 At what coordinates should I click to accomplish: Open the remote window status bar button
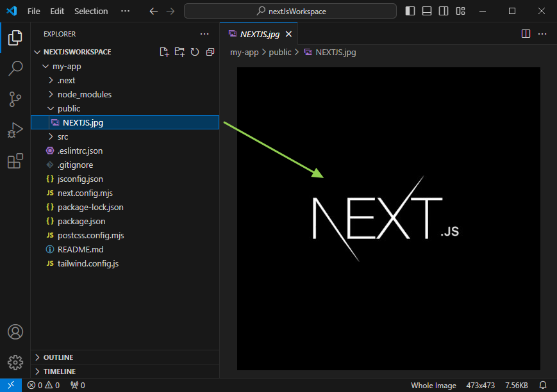pos(11,385)
